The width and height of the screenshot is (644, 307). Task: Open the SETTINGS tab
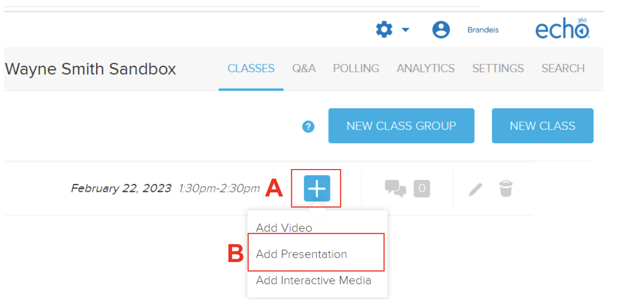coord(498,68)
